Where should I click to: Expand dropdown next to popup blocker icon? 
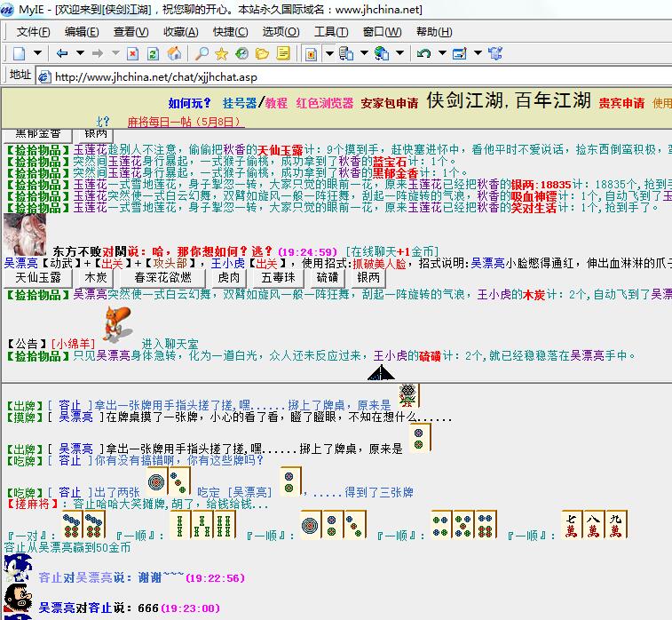tap(329, 53)
